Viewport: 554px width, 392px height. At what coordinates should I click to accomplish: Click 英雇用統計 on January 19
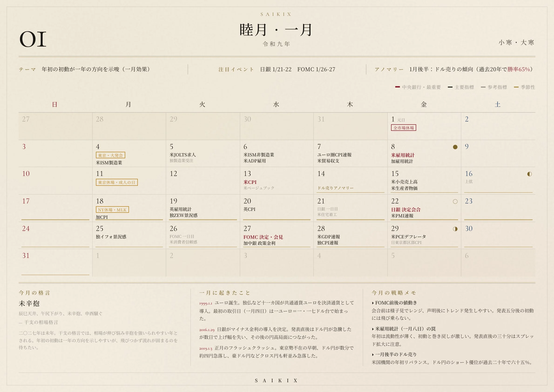(x=180, y=209)
